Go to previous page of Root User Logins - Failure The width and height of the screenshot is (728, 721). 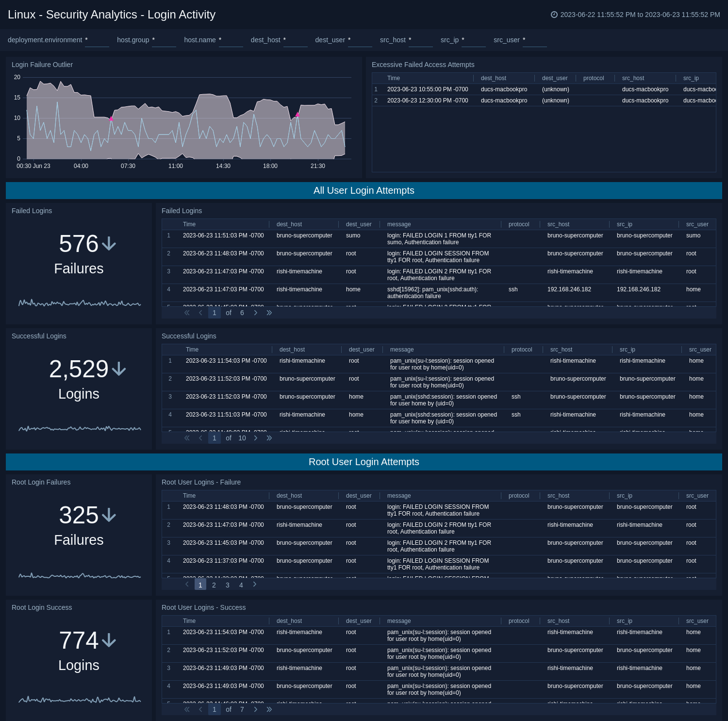[187, 585]
